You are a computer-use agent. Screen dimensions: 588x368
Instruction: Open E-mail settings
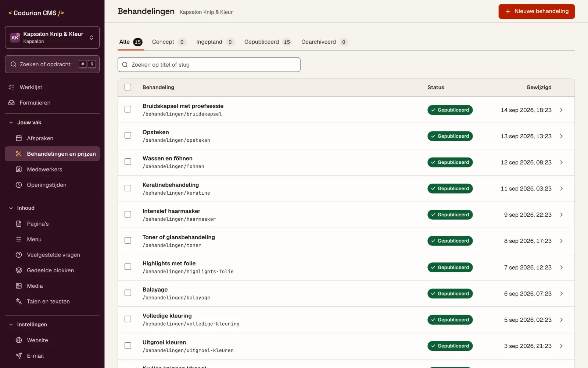pos(52,356)
